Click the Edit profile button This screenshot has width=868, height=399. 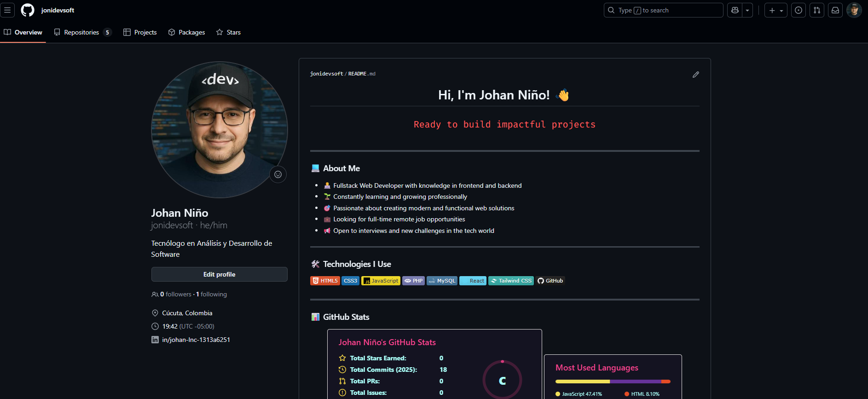(x=220, y=274)
